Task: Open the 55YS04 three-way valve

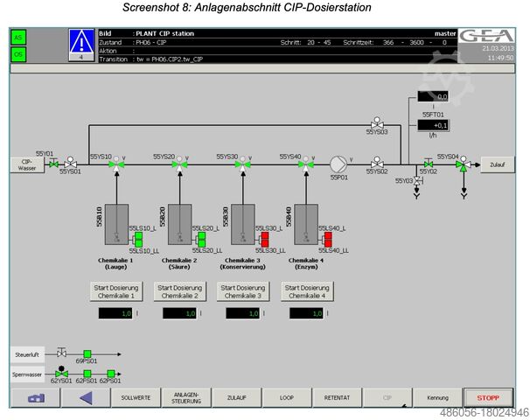Action: click(x=461, y=164)
